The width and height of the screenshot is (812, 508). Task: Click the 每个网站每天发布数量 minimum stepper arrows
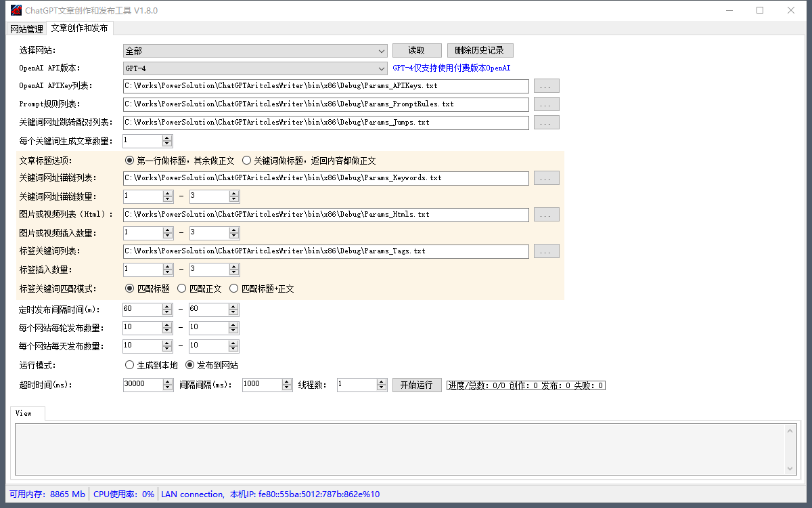coord(167,346)
